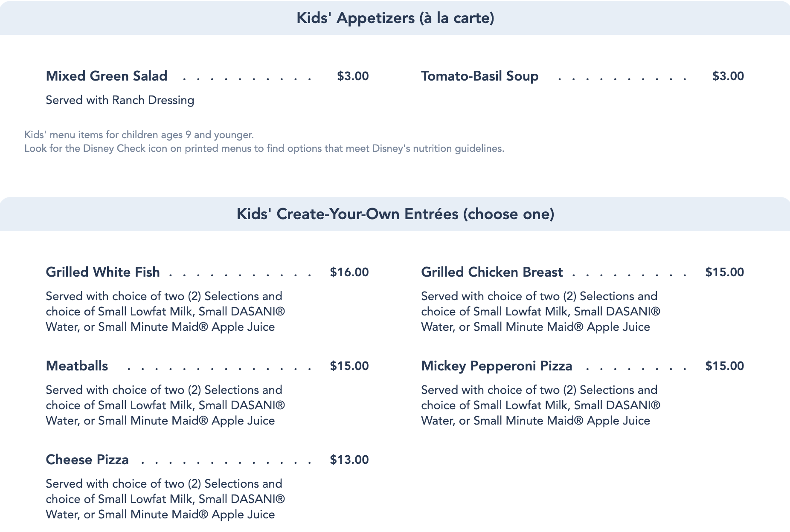Image resolution: width=790 pixels, height=532 pixels.
Task: Select the Grilled Chicken Breast entrée name
Action: click(x=492, y=272)
